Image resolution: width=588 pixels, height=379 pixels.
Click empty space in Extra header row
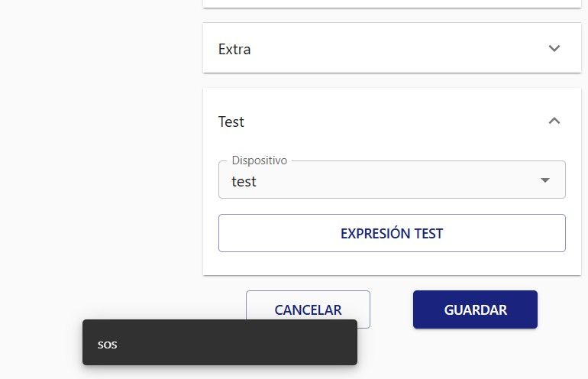click(x=397, y=49)
